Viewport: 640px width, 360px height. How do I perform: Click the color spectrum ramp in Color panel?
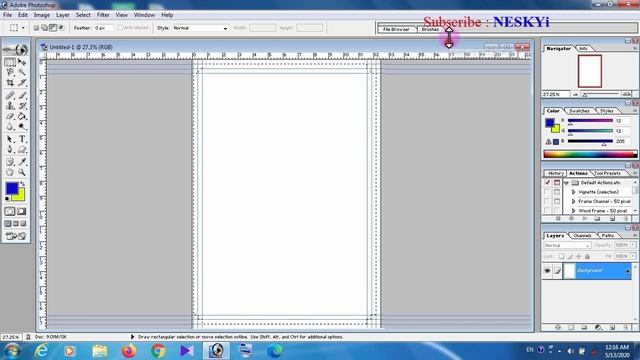590,154
